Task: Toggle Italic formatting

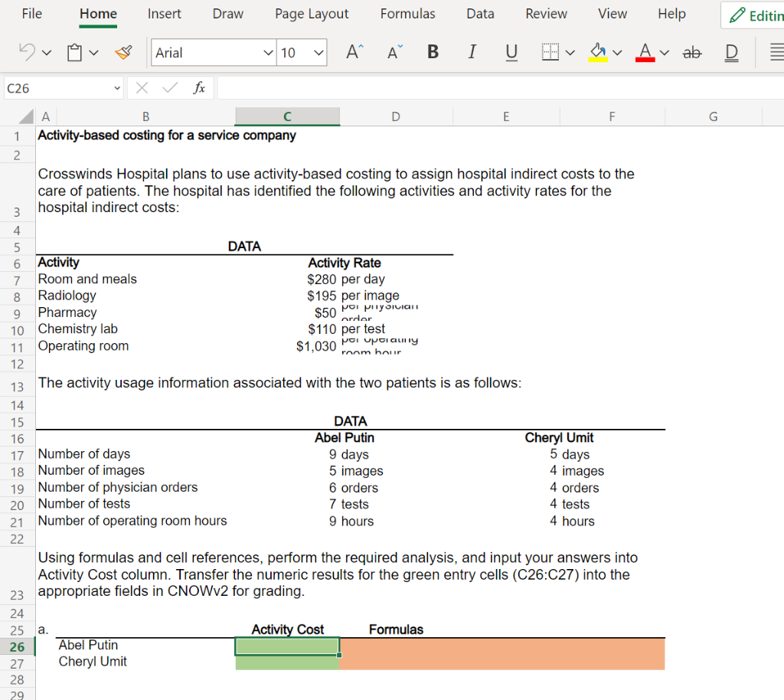Action: pyautogui.click(x=472, y=52)
